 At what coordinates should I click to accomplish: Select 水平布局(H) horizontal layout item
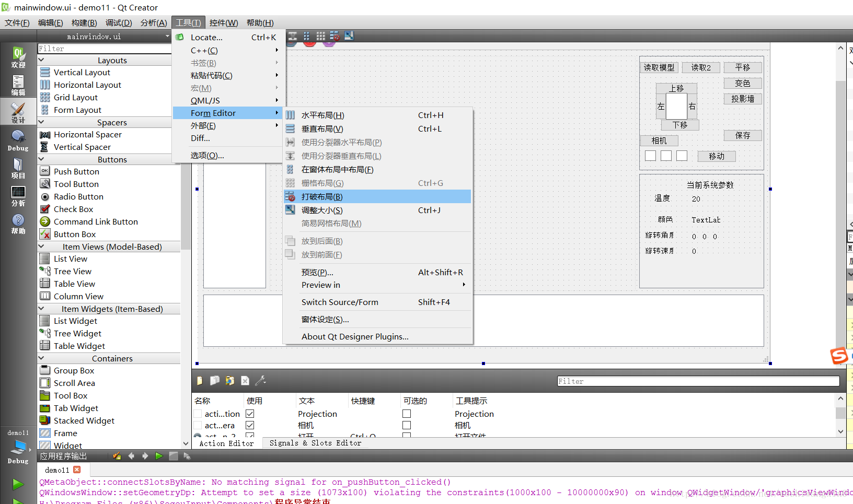tap(377, 115)
